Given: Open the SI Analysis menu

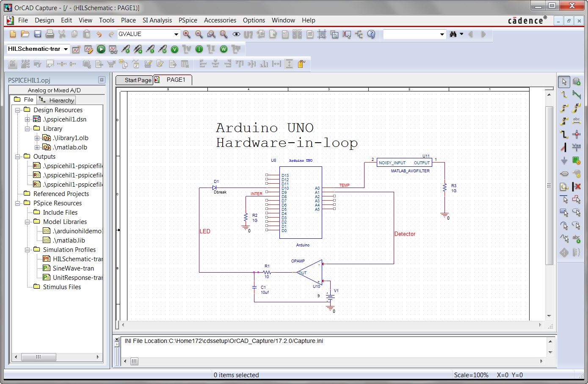Looking at the screenshot, I should pos(157,20).
